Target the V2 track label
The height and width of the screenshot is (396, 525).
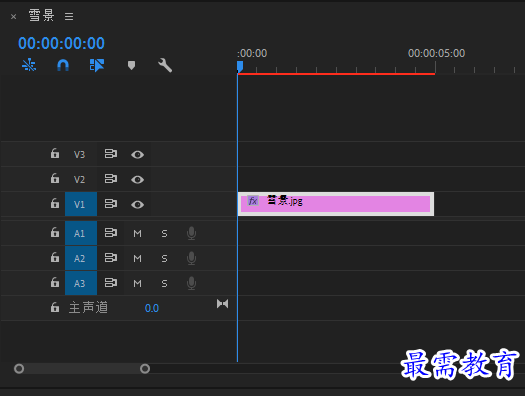coord(80,179)
